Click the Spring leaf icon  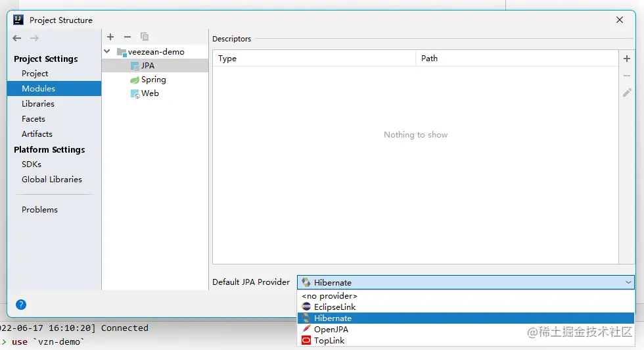(x=135, y=80)
